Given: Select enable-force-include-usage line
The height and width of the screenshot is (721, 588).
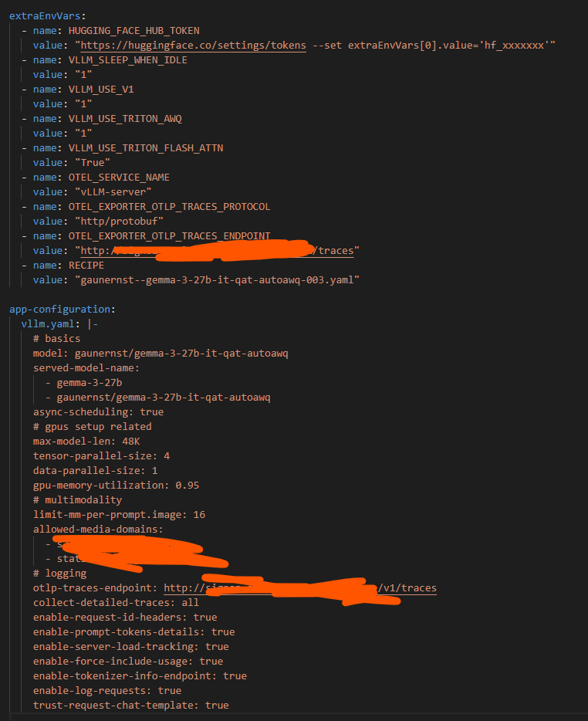Looking at the screenshot, I should tap(128, 662).
